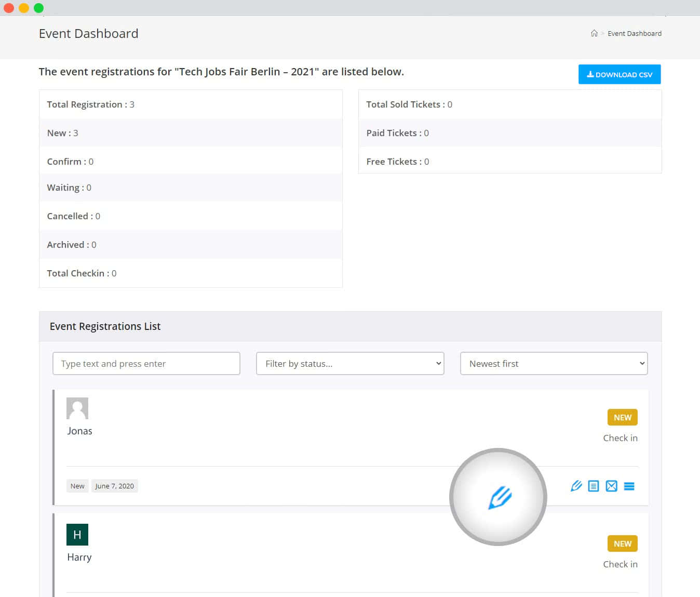Click the NEW status badge for Jonas

622,417
